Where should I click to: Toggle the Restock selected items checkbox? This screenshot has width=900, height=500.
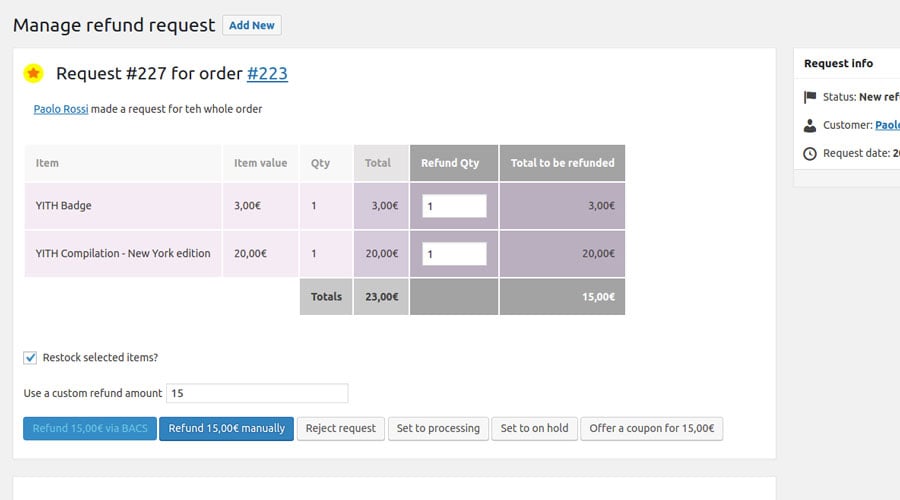coord(30,358)
